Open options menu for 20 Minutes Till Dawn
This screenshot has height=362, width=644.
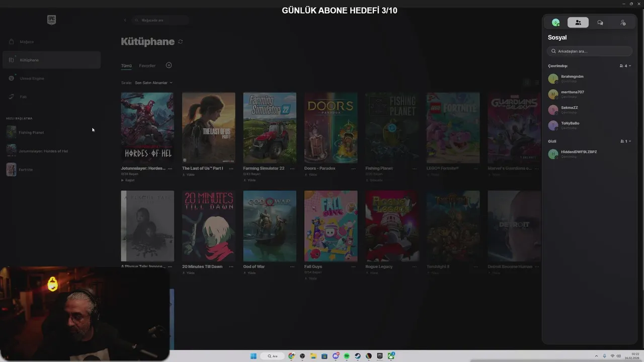[231, 266]
